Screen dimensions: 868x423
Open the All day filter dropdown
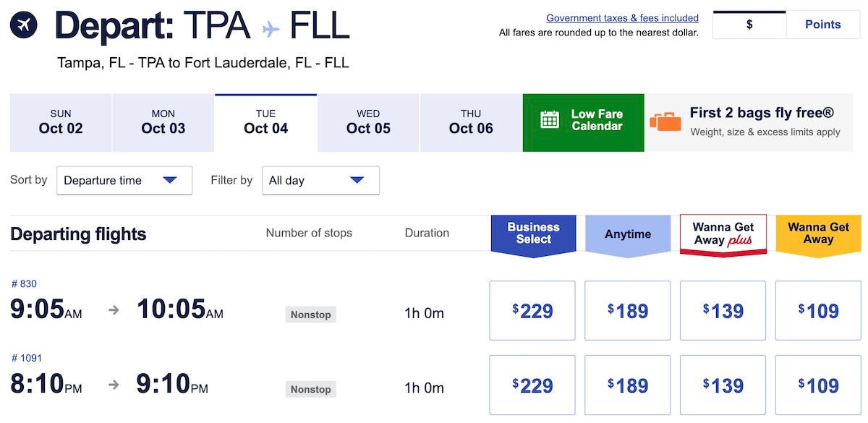click(320, 180)
